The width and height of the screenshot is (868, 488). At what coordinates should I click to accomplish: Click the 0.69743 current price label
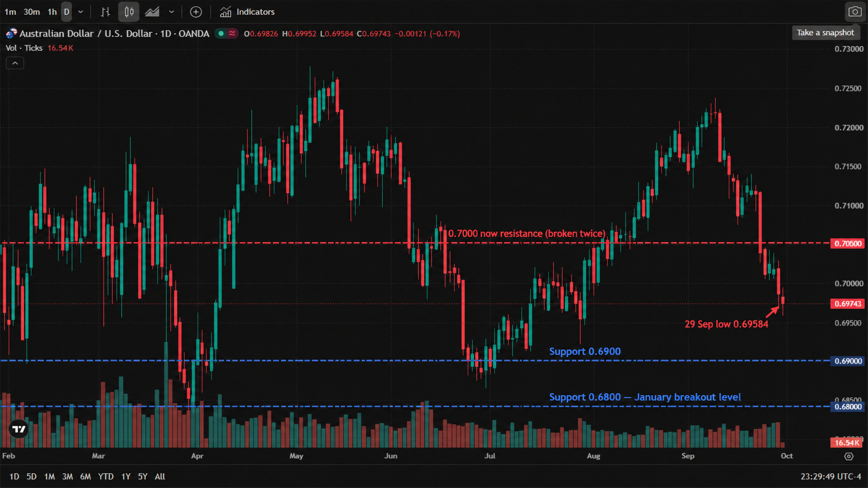tap(847, 304)
